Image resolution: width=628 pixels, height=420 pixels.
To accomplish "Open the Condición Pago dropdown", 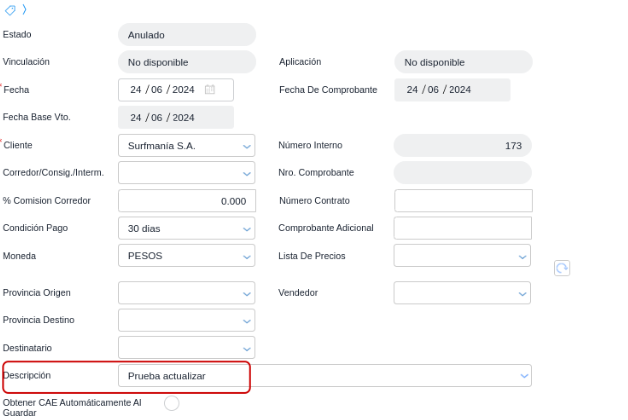I will point(247,229).
